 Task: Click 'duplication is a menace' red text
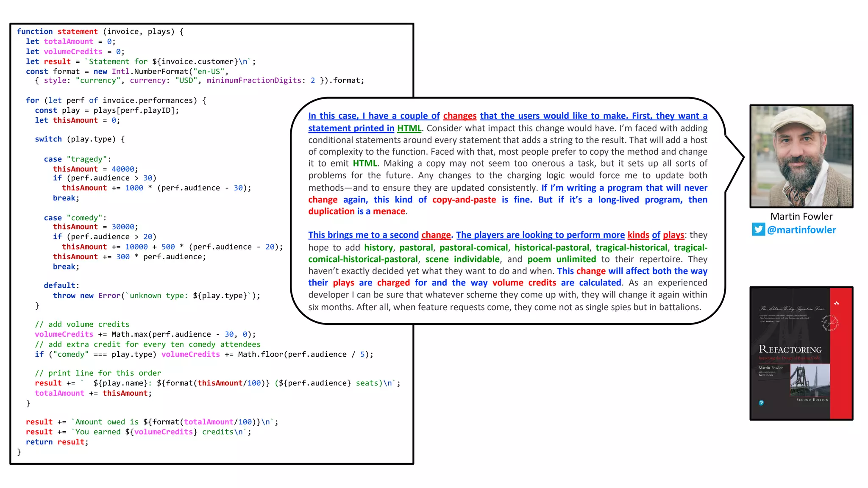357,211
